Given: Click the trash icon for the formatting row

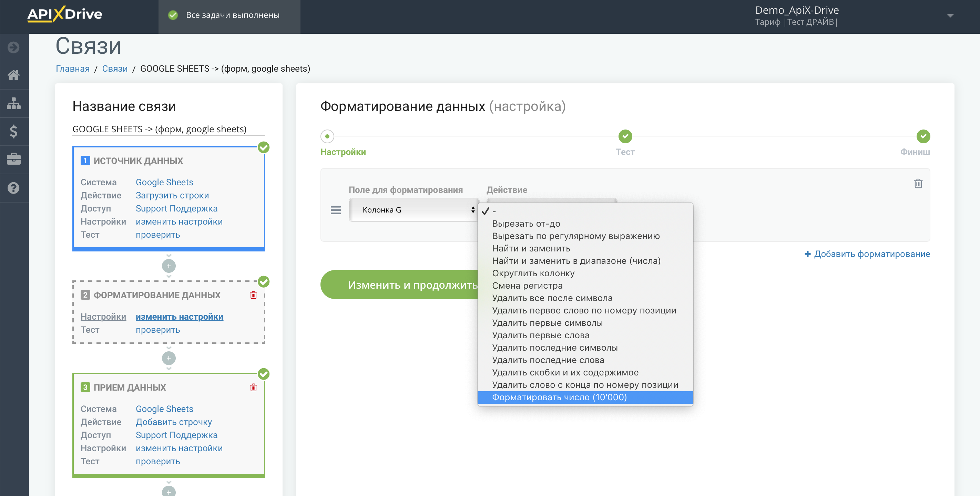Looking at the screenshot, I should (918, 183).
